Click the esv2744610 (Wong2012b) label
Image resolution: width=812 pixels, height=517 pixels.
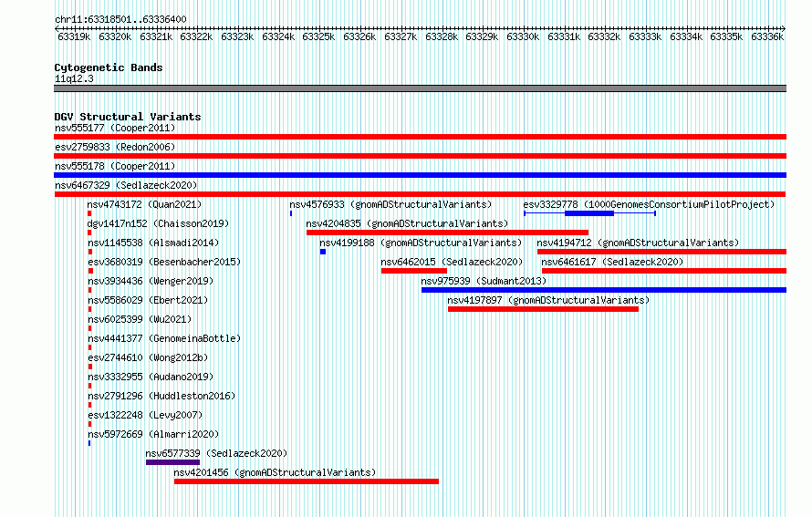[x=148, y=357]
